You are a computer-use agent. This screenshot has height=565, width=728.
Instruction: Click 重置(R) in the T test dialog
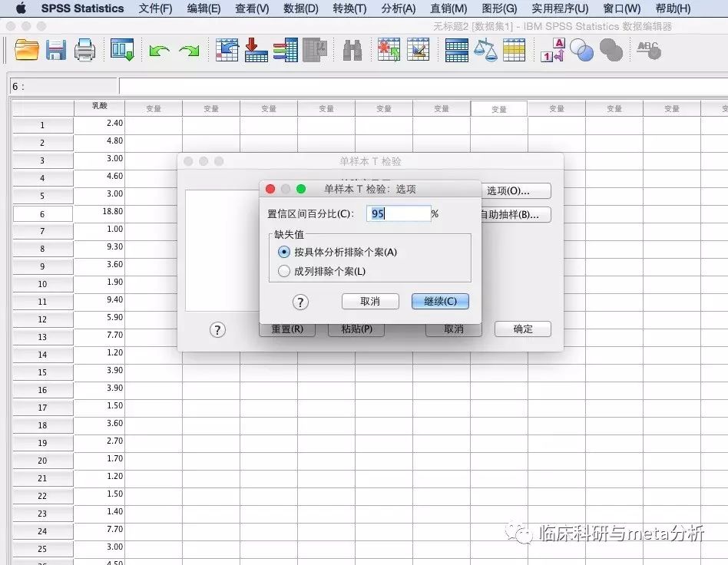[287, 329]
